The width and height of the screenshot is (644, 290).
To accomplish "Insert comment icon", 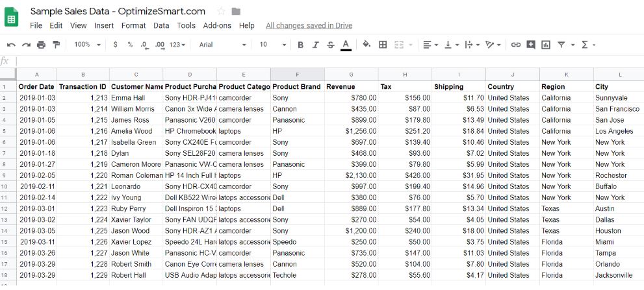I will pos(531,45).
